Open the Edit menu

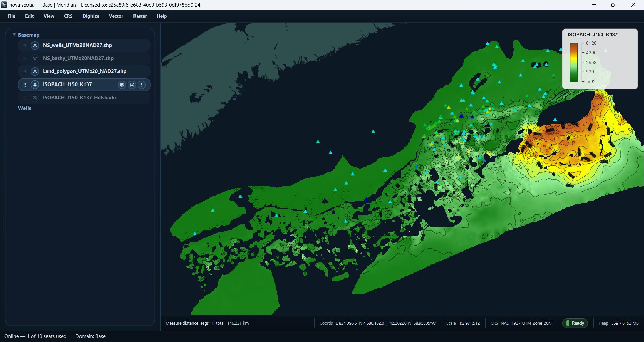pyautogui.click(x=29, y=16)
